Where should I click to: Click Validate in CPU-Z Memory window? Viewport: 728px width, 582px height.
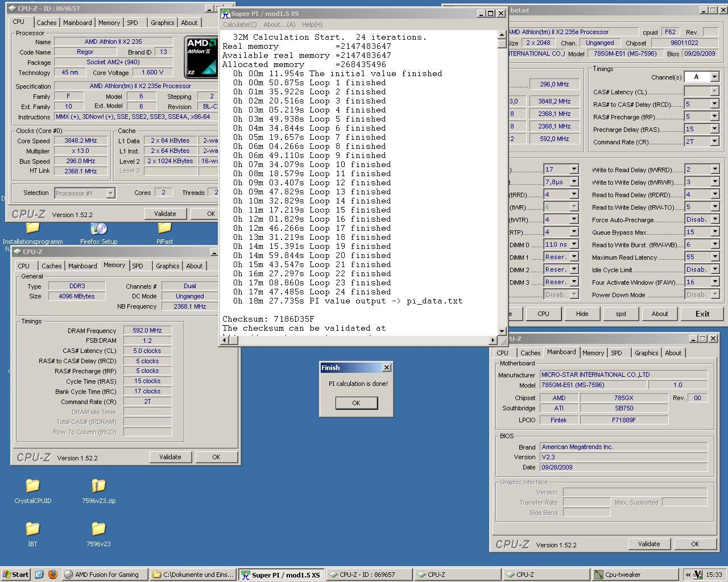[170, 457]
